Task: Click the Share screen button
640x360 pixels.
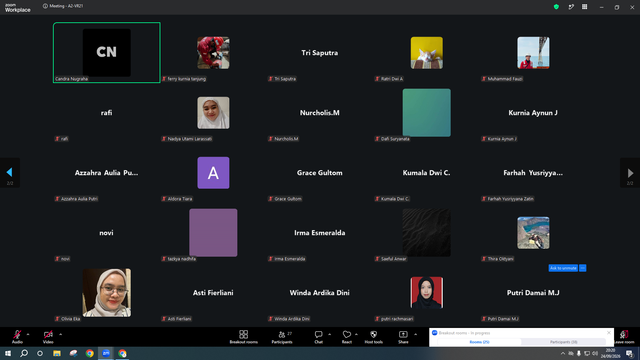Action: tap(403, 337)
